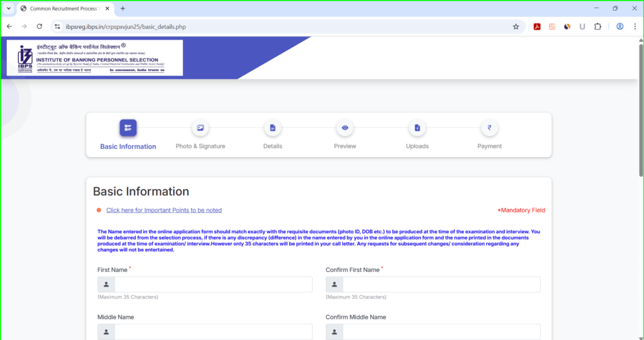This screenshot has width=644, height=340.
Task: Click the Details step label
Action: coord(273,146)
